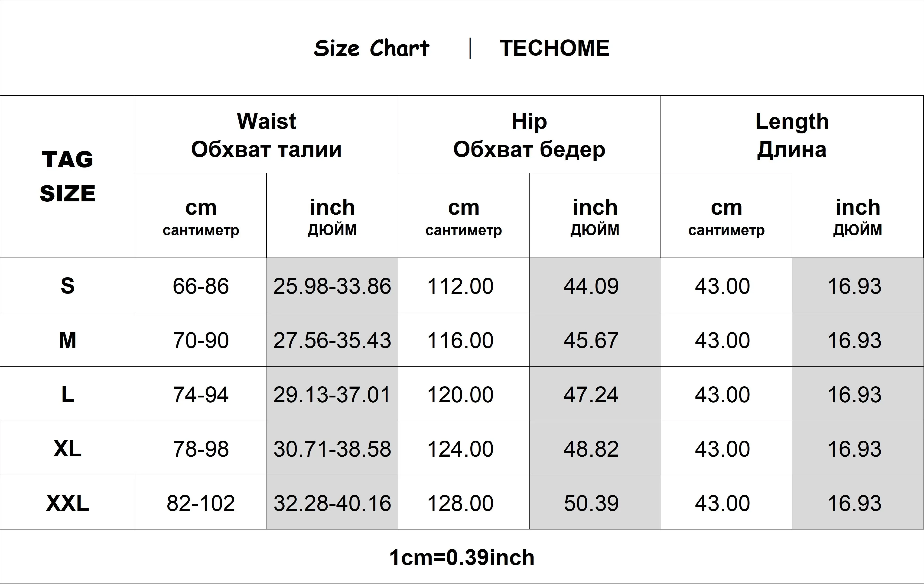Select the Size Chart heading
This screenshot has width=924, height=584.
(371, 48)
